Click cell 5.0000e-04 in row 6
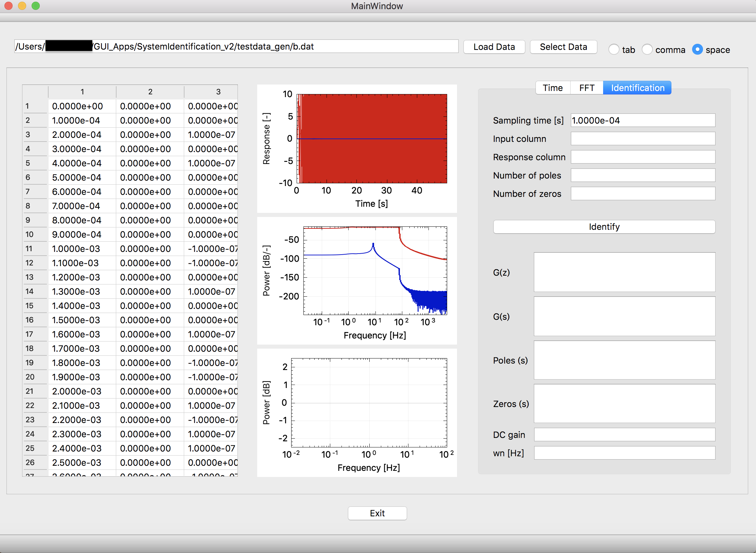Screen dimensions: 756x553 click(x=82, y=178)
